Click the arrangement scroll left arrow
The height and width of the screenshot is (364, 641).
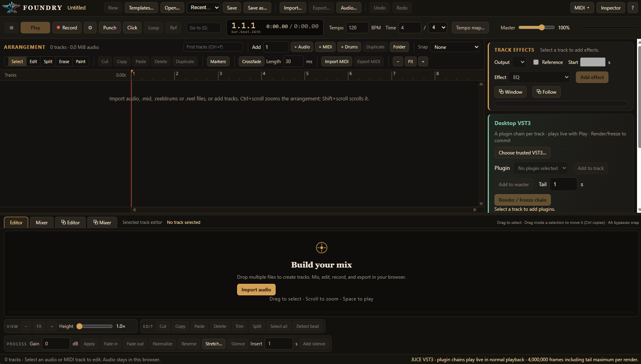point(134,210)
